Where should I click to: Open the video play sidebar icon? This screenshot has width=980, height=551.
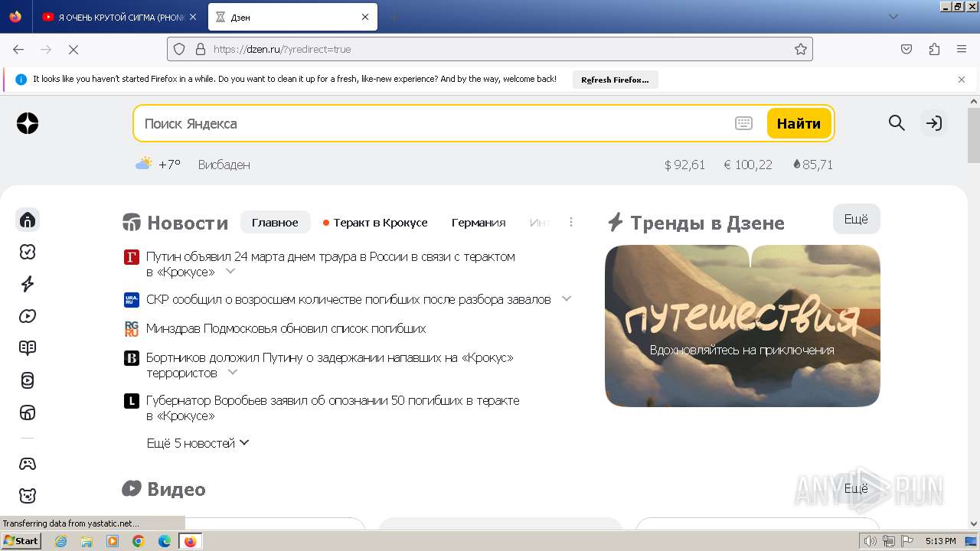point(28,316)
